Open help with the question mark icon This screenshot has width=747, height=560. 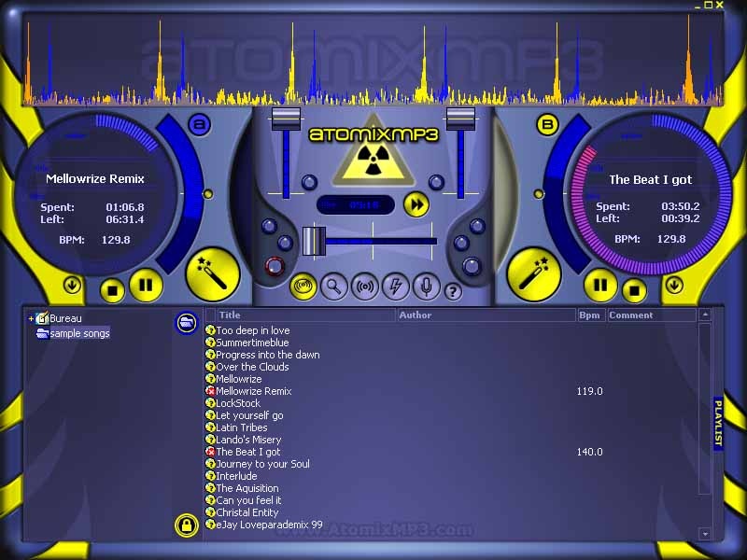(453, 291)
